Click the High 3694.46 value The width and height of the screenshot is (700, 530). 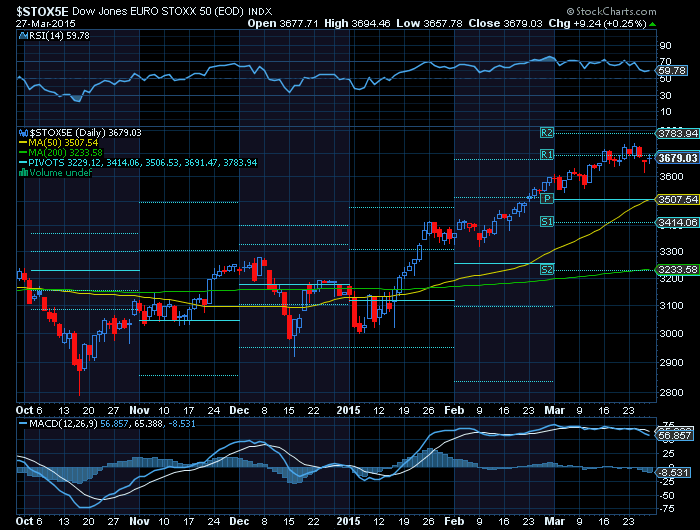coord(357,23)
